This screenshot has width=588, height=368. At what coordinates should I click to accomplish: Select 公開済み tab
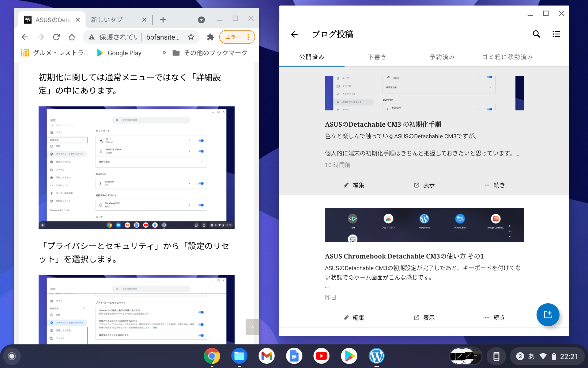click(x=312, y=57)
